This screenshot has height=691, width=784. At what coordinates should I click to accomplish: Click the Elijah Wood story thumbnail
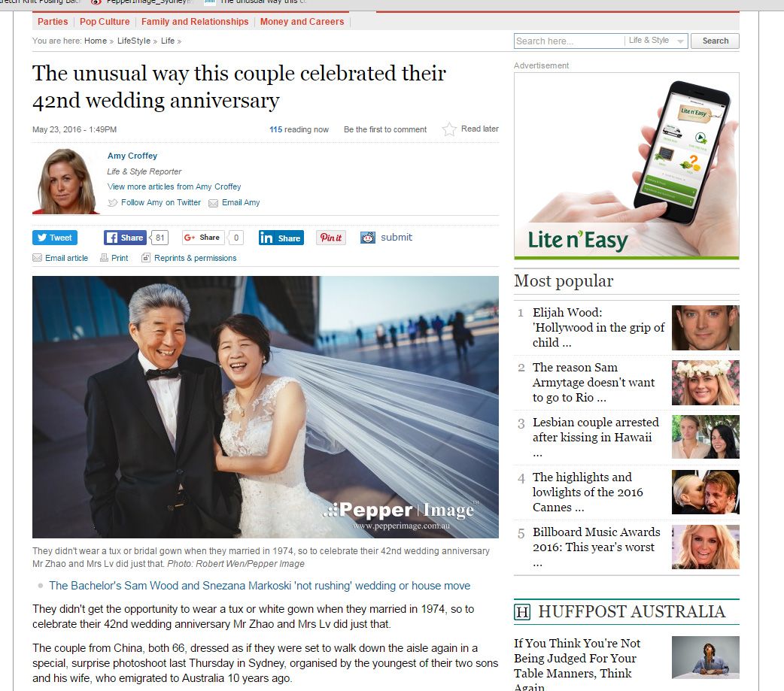[705, 328]
